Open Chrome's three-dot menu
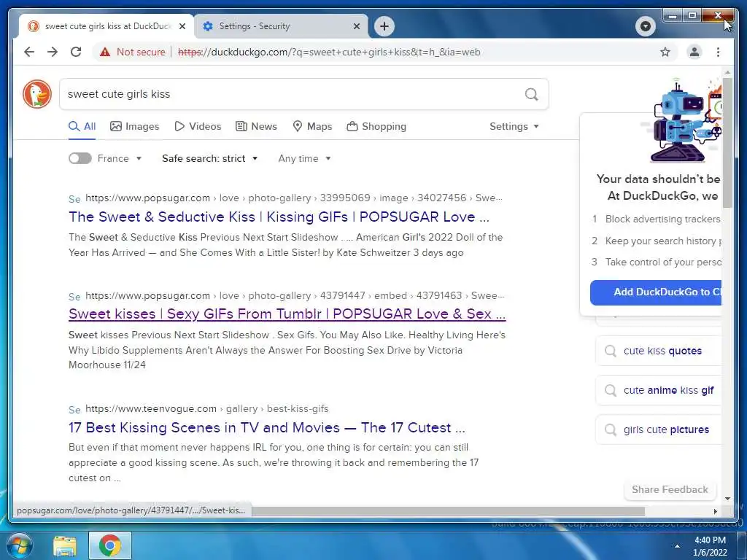The image size is (747, 560). (718, 52)
